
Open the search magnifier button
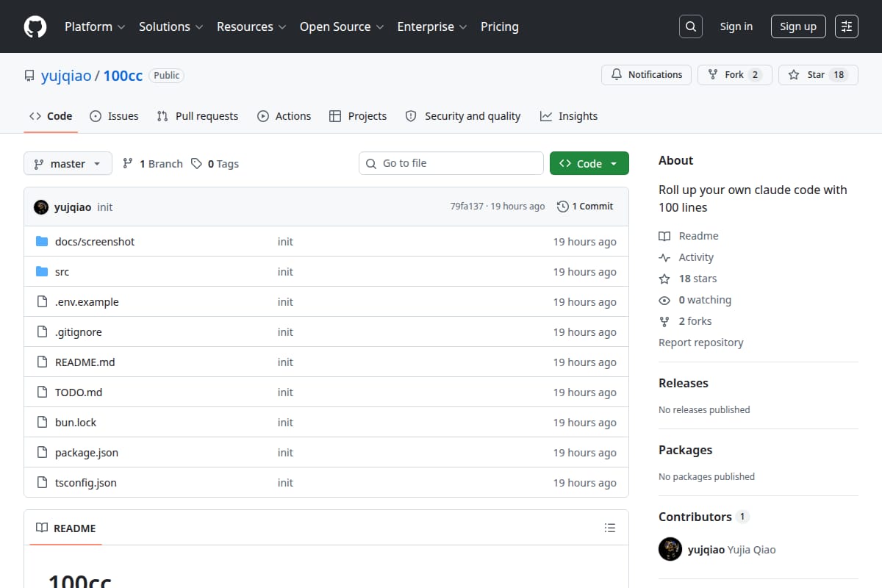tap(690, 26)
